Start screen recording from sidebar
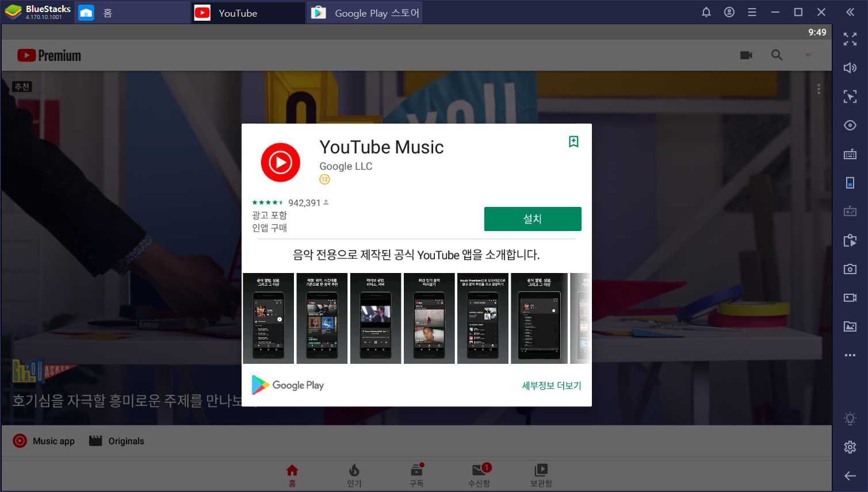Image resolution: width=868 pixels, height=492 pixels. pyautogui.click(x=850, y=298)
